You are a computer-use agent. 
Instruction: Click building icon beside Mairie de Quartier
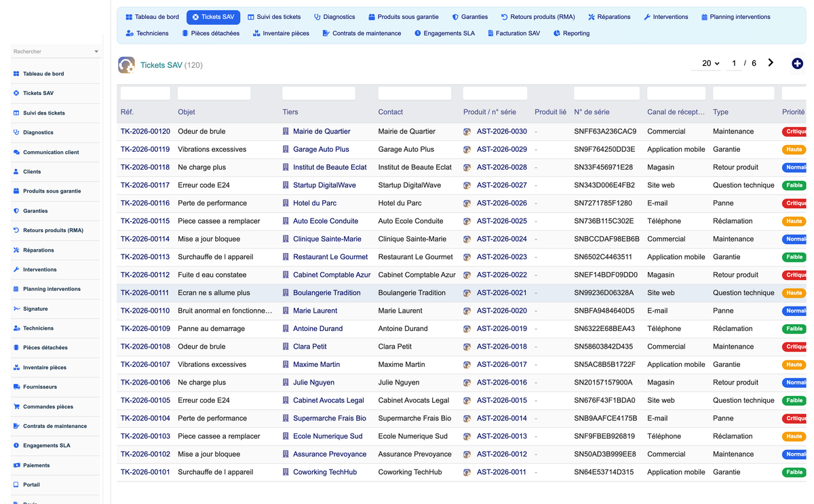286,132
